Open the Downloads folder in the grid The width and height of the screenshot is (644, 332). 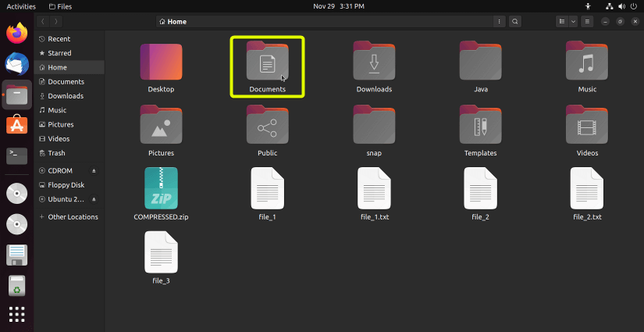[374, 60]
